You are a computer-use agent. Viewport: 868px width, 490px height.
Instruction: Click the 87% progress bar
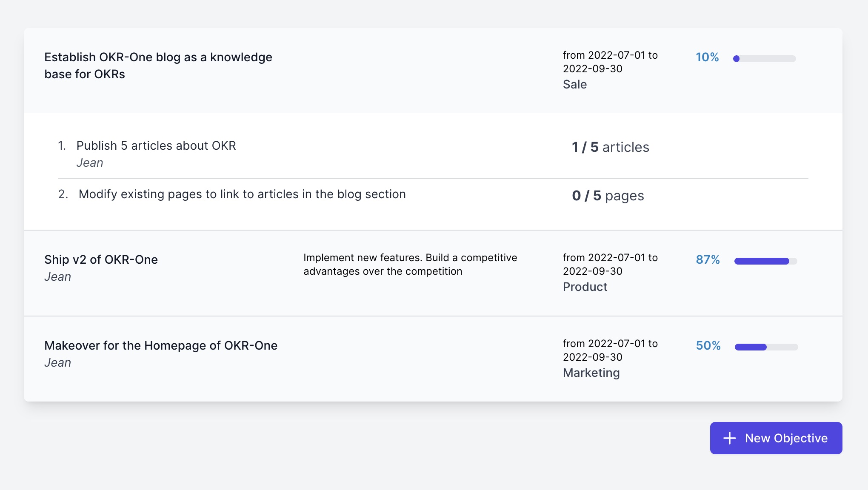click(765, 261)
